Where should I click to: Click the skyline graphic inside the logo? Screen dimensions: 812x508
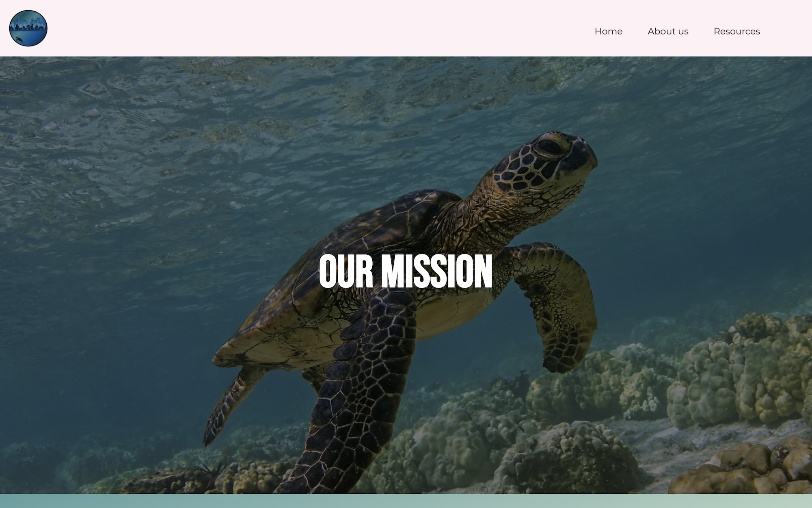[28, 24]
